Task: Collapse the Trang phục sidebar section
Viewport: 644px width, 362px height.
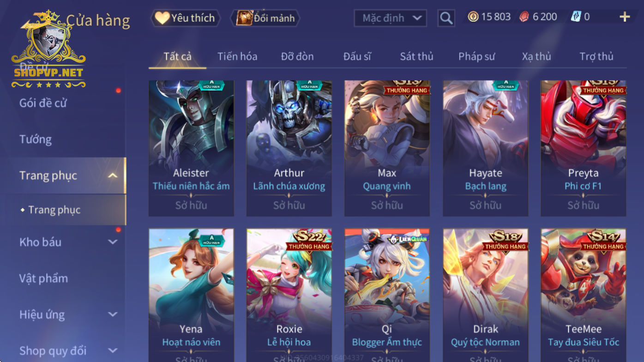Action: (113, 175)
